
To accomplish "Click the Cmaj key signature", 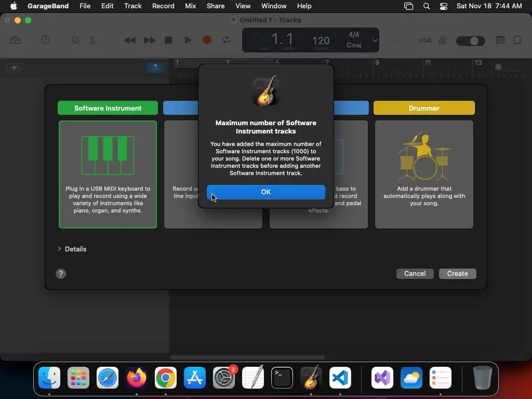I will coord(353,45).
